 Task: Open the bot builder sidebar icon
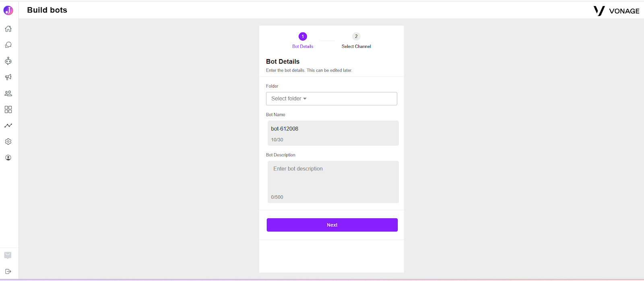coord(8,61)
